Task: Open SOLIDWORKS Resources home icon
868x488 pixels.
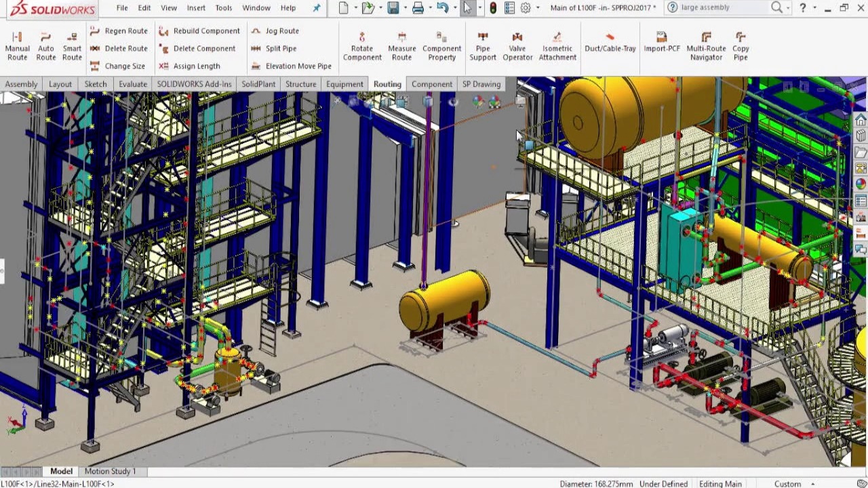Action: pyautogui.click(x=861, y=120)
